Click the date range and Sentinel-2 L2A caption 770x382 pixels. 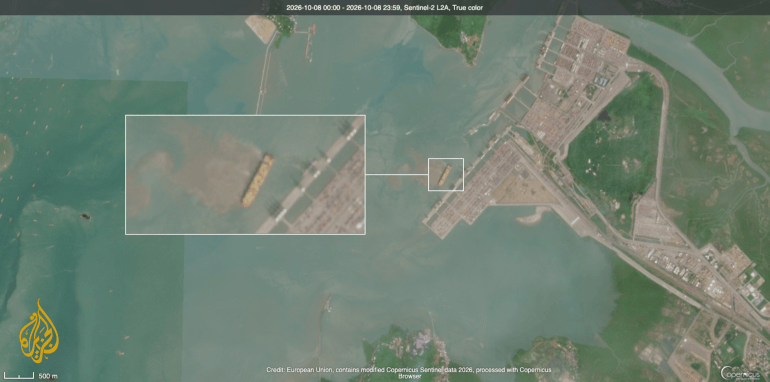click(x=385, y=7)
